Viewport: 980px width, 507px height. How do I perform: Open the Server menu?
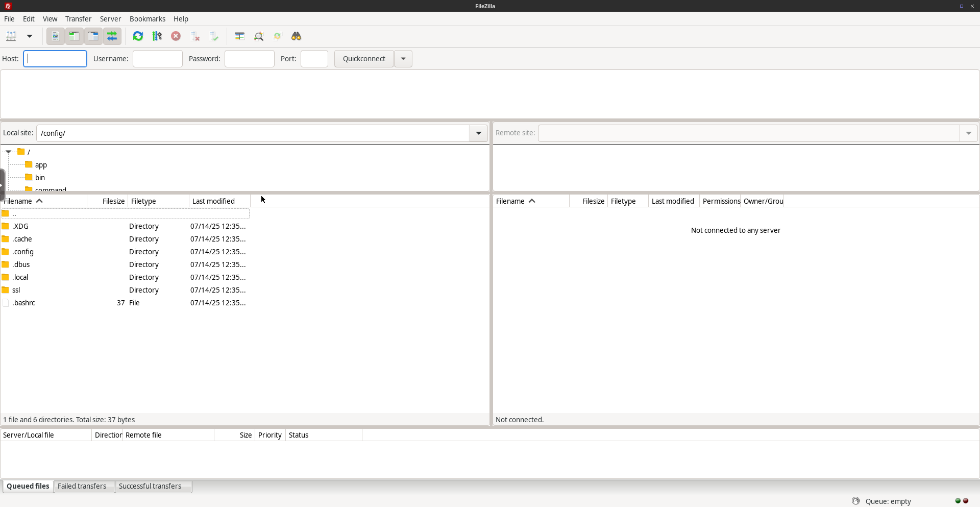coord(110,19)
